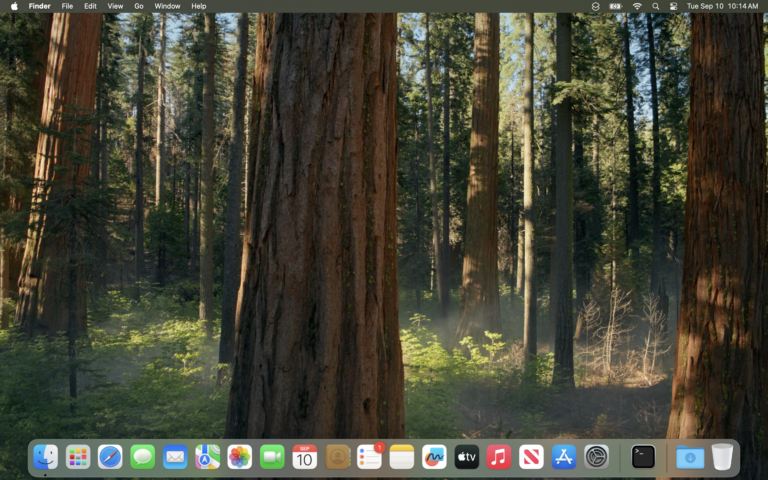Image resolution: width=768 pixels, height=480 pixels.
Task: Open System Settings gear icon
Action: click(596, 457)
